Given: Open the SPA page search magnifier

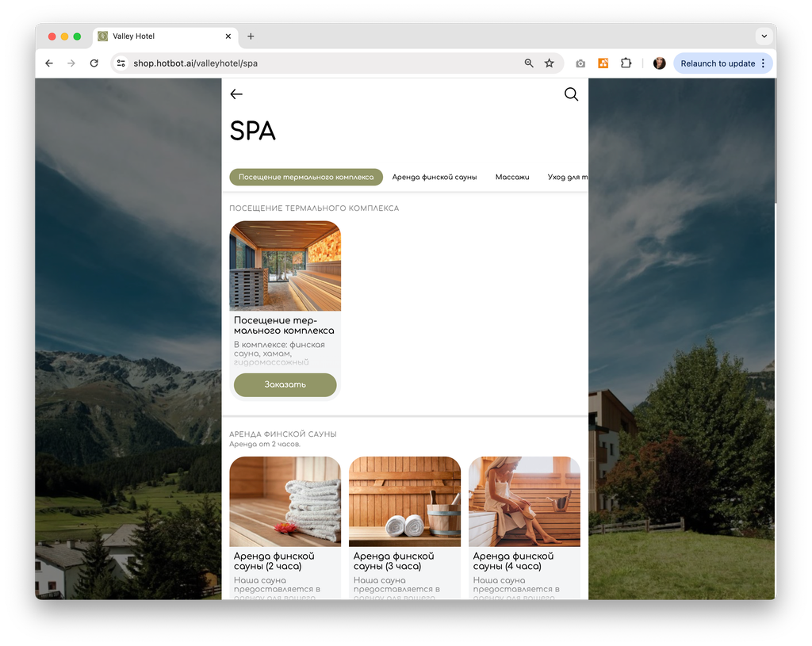Looking at the screenshot, I should click(x=571, y=94).
